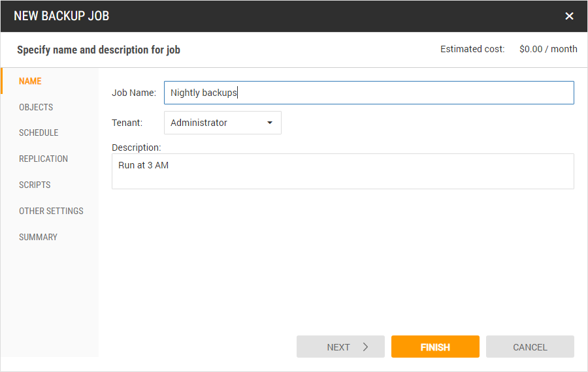Cancel the backup job wizard
The image size is (588, 372).
pos(530,347)
